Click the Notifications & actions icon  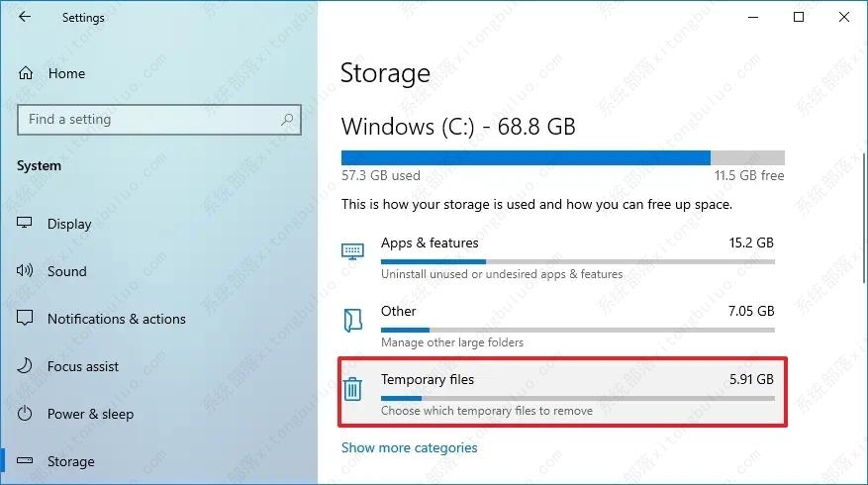pyautogui.click(x=26, y=319)
